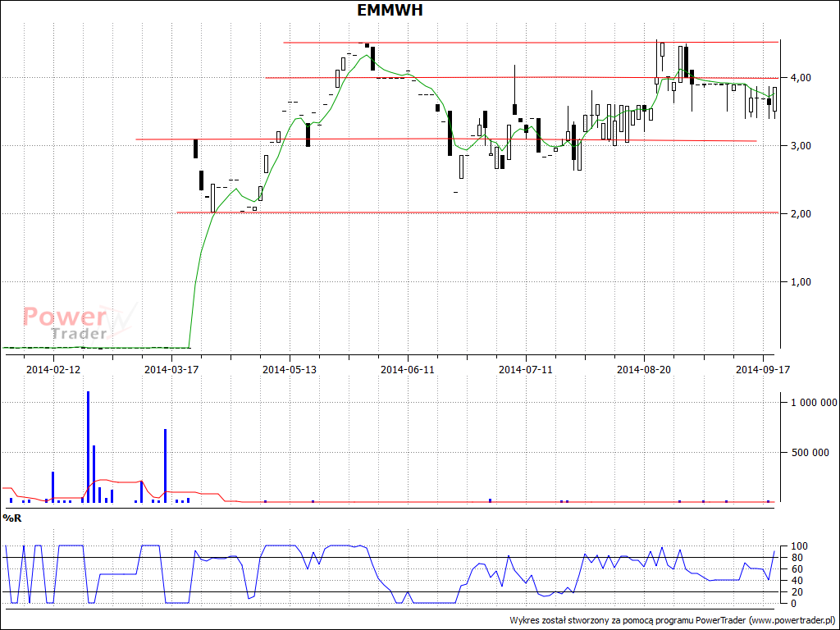Click the %R indicator label
The width and height of the screenshot is (840, 630).
pyautogui.click(x=11, y=518)
